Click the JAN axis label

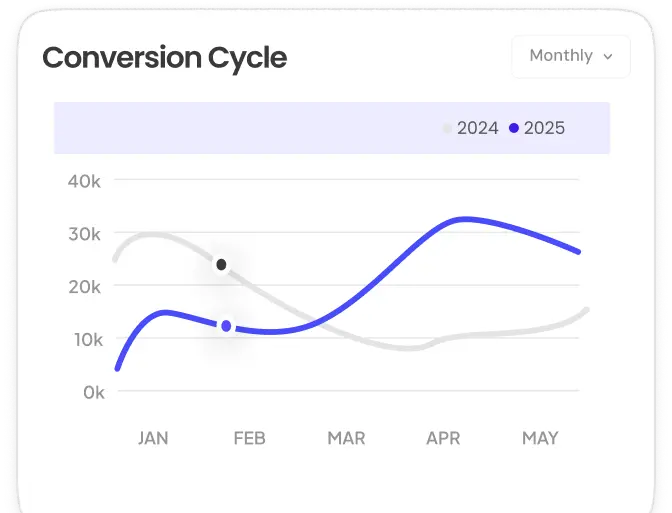[x=152, y=438]
